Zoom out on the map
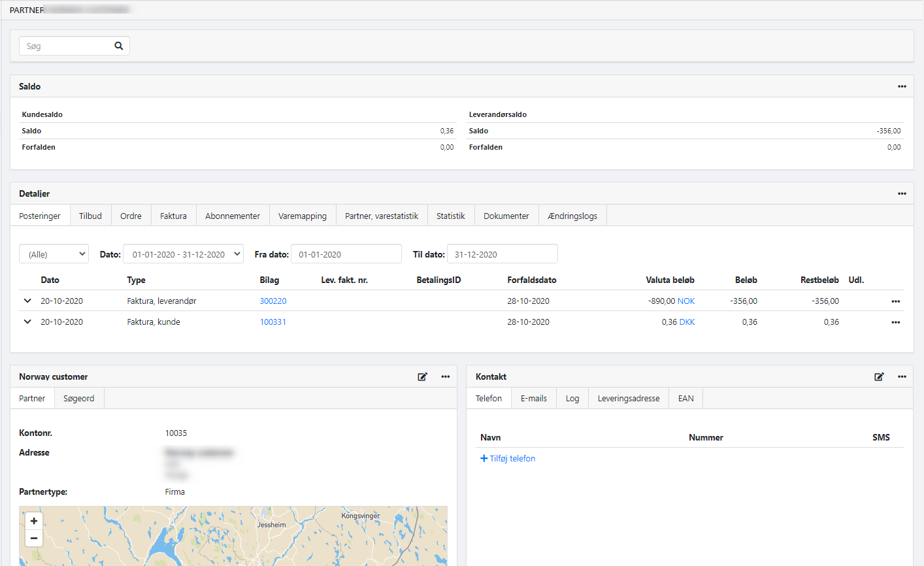 (34, 538)
